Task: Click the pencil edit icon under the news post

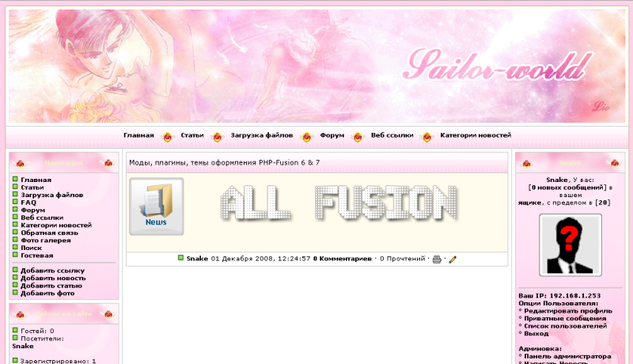Action: point(453,260)
